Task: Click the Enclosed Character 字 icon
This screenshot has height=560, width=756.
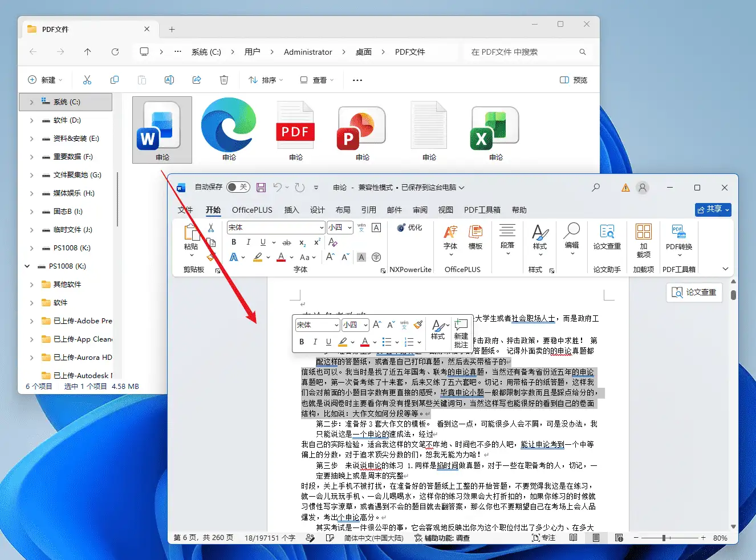Action: [376, 257]
